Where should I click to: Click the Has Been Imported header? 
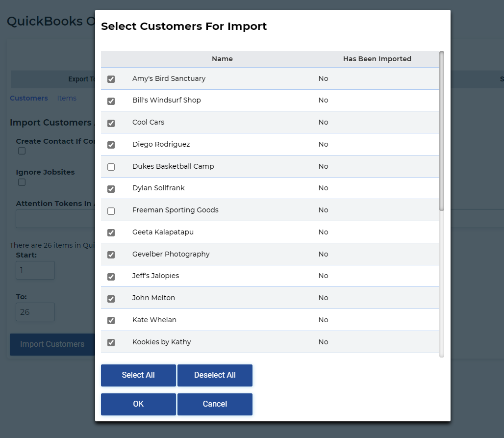point(377,59)
